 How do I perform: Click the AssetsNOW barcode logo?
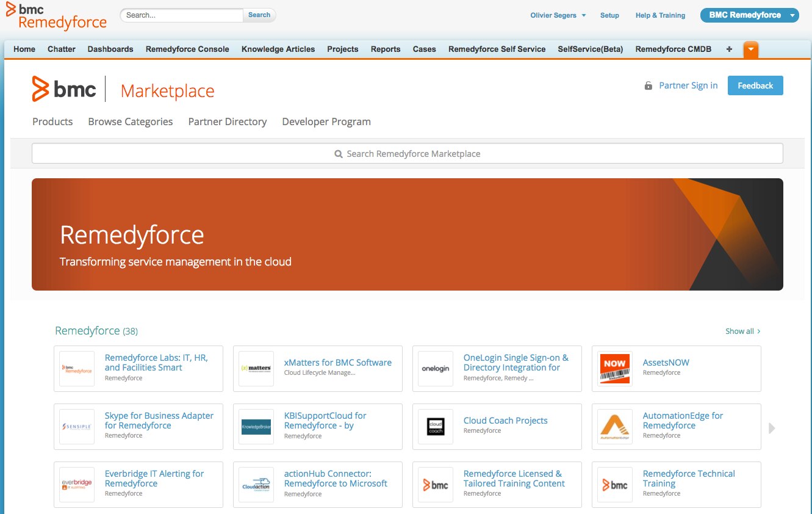(615, 369)
